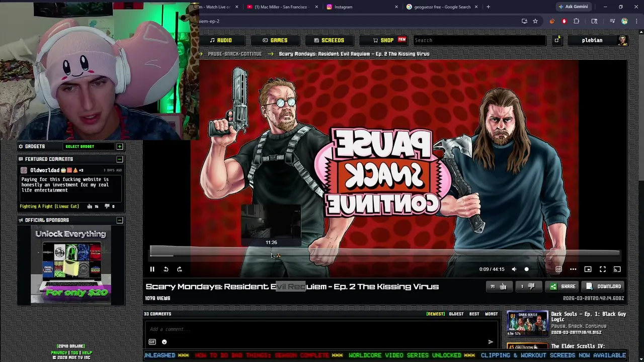Pause the video playback

pos(152,269)
